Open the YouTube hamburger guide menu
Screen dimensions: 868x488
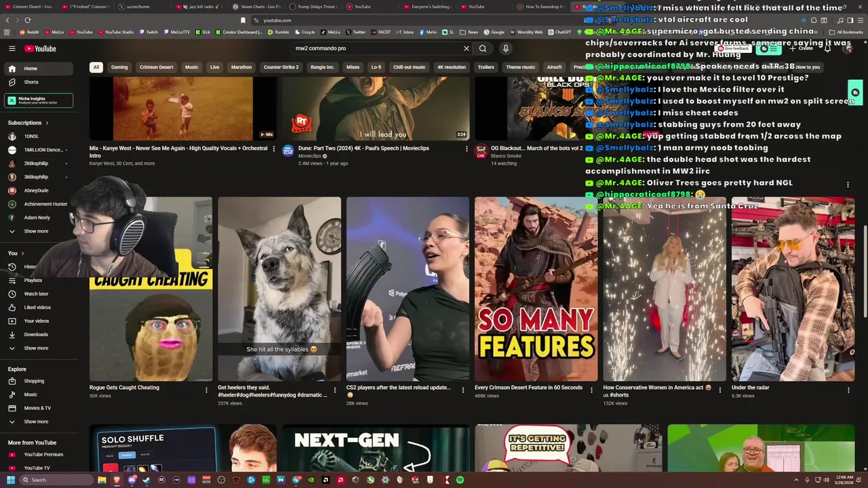[12, 48]
